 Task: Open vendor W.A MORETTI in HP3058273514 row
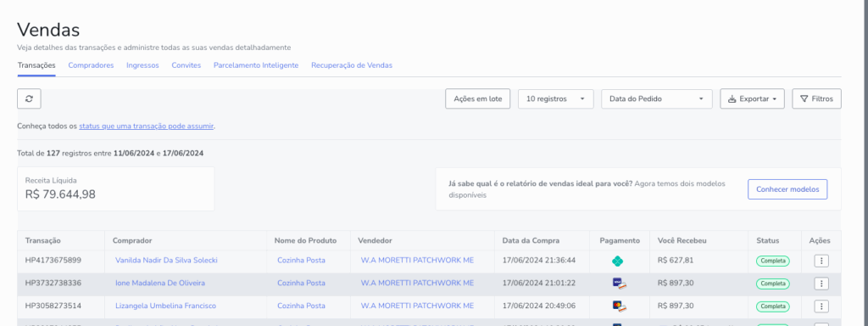tap(417, 306)
